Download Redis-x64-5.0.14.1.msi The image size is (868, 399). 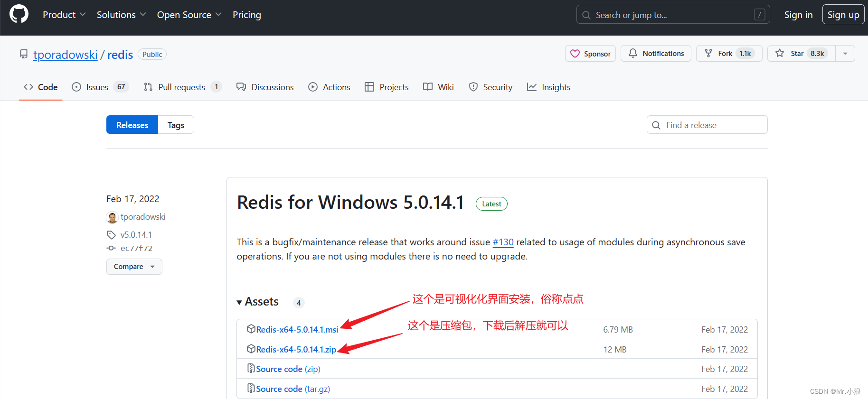coord(297,329)
